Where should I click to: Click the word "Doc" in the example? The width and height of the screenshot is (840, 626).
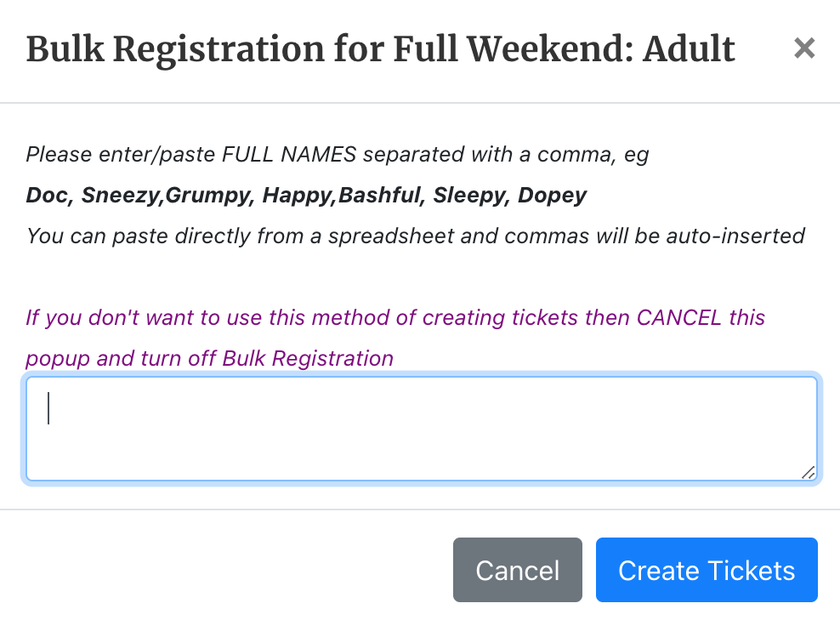tap(47, 195)
